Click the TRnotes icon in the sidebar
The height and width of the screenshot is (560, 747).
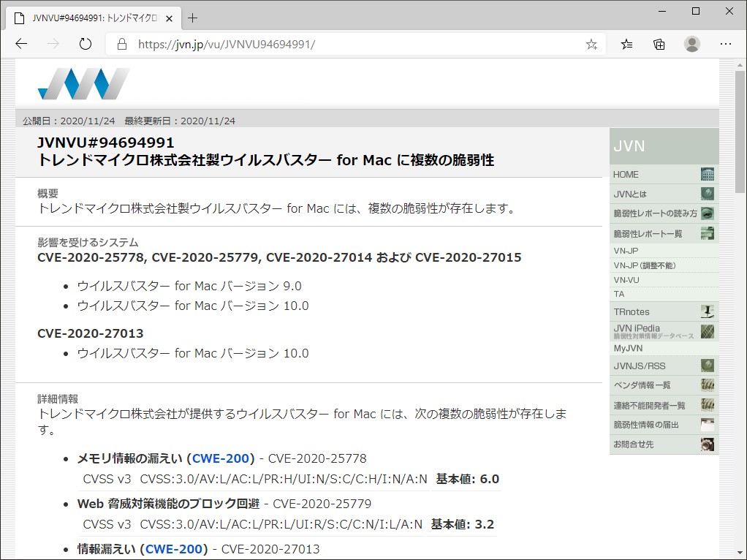pos(706,311)
